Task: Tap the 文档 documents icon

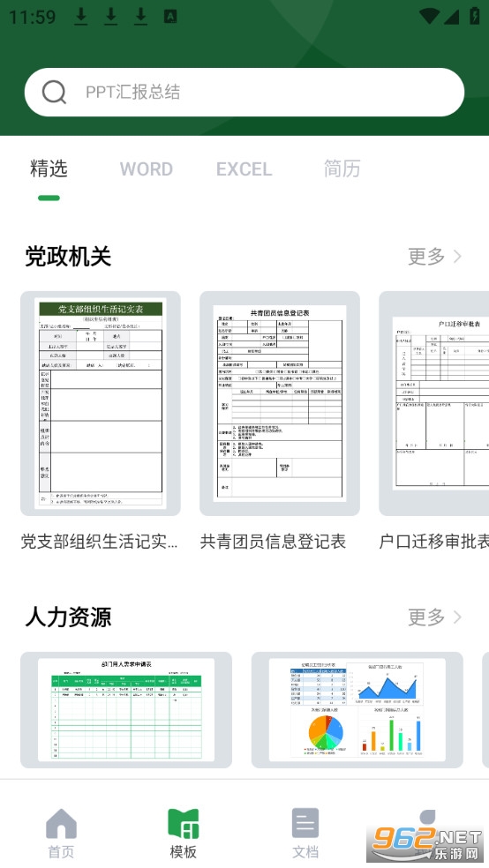Action: pyautogui.click(x=305, y=824)
